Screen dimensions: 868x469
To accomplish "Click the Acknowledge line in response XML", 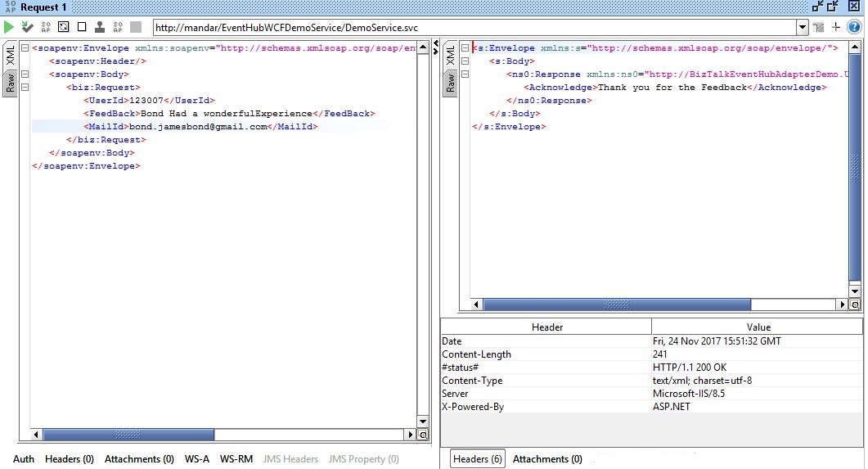I will [x=675, y=88].
